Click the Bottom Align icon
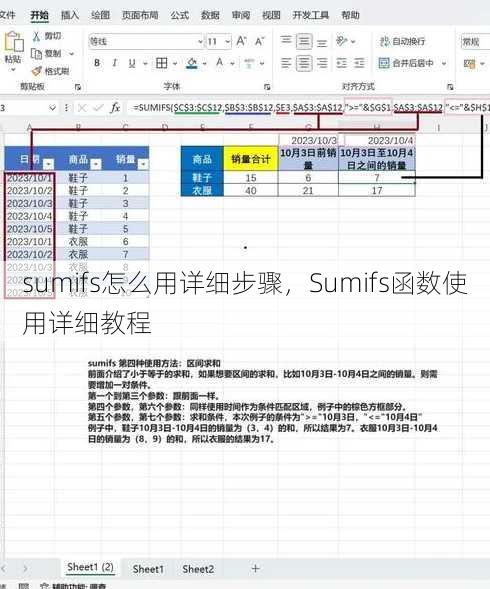Image resolution: width=490 pixels, height=589 pixels. 322,43
